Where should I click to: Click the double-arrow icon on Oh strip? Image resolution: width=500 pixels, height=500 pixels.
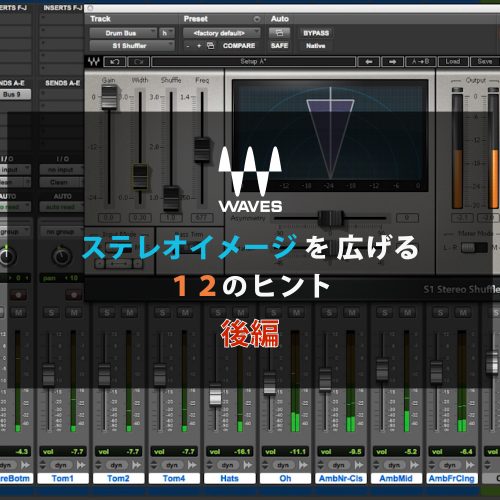pos(303,465)
